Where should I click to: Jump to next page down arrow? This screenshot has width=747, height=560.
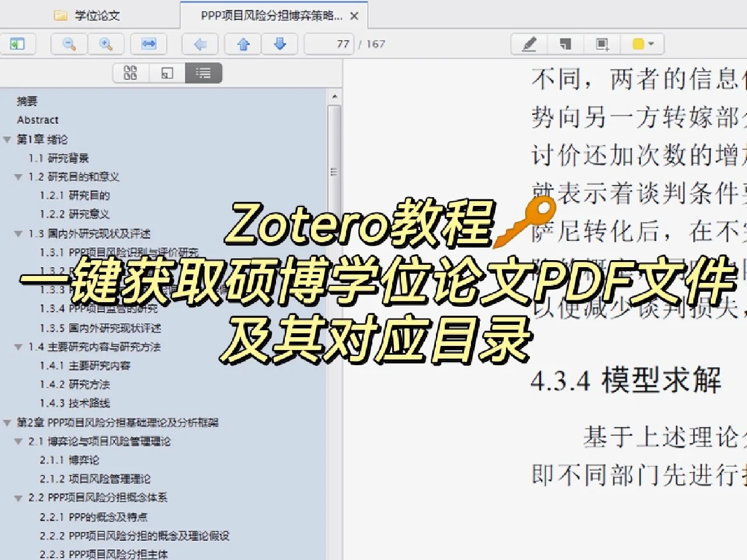click(280, 44)
